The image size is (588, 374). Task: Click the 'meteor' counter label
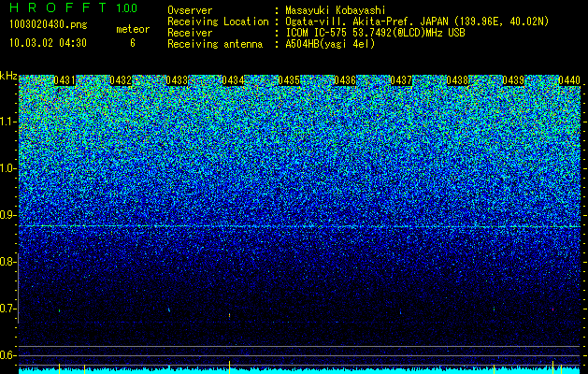tap(133, 29)
